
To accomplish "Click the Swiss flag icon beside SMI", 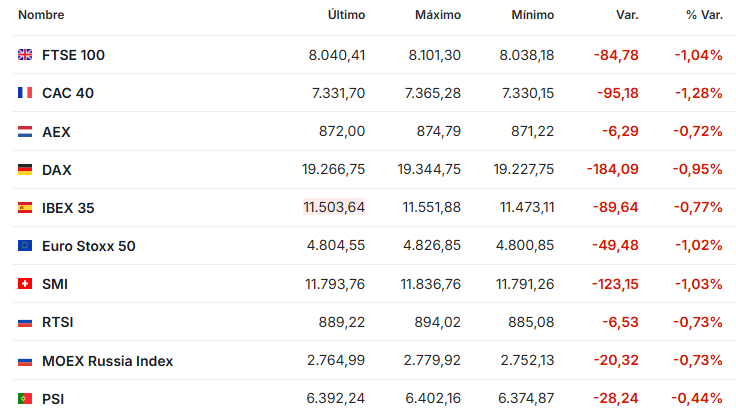I will point(25,284).
